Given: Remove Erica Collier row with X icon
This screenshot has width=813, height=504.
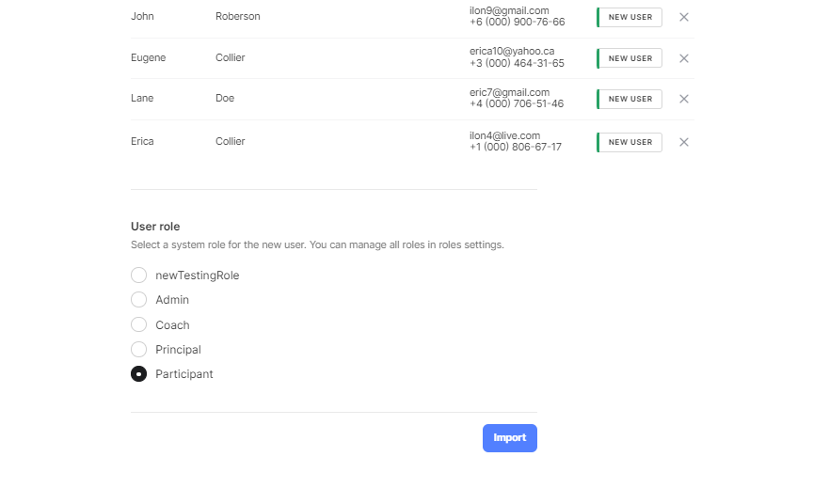Looking at the screenshot, I should [684, 142].
